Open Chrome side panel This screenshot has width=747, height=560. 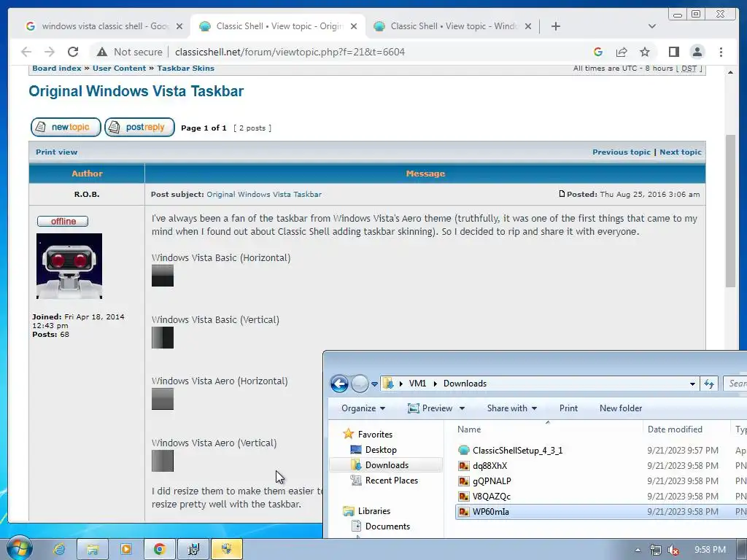(673, 52)
